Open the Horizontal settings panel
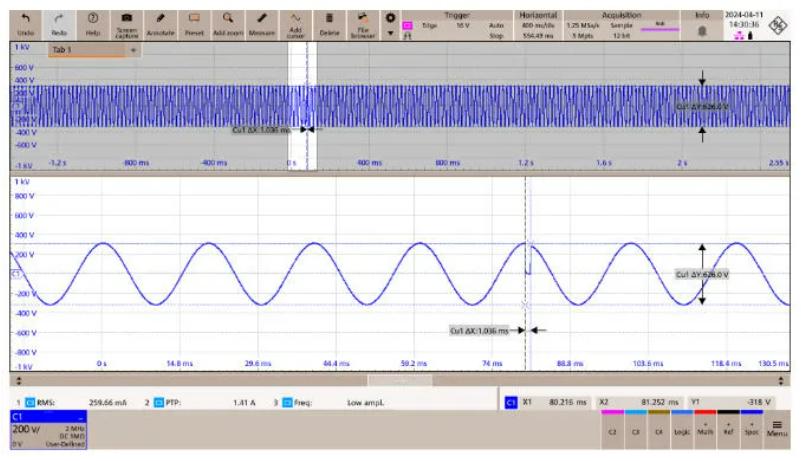 538,25
